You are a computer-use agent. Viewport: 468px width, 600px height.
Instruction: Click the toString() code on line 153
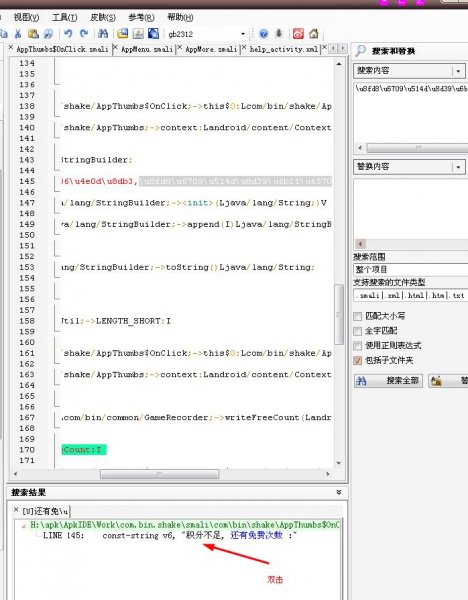(191, 267)
